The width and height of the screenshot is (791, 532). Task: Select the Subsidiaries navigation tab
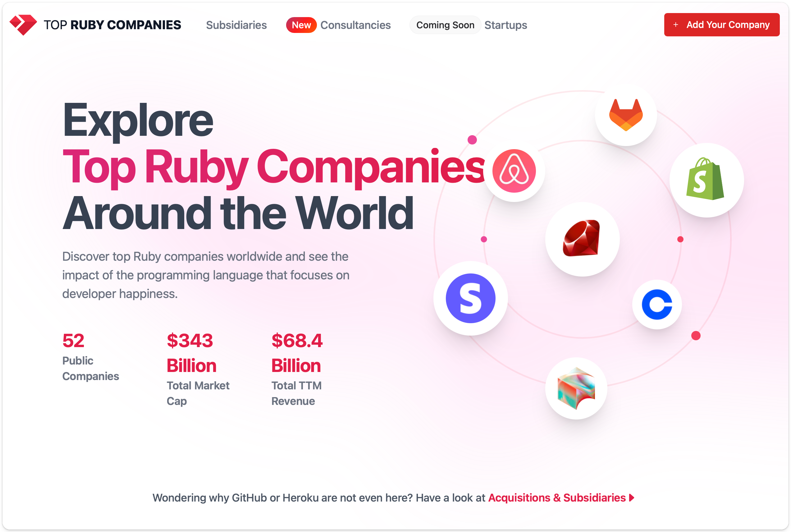point(235,25)
